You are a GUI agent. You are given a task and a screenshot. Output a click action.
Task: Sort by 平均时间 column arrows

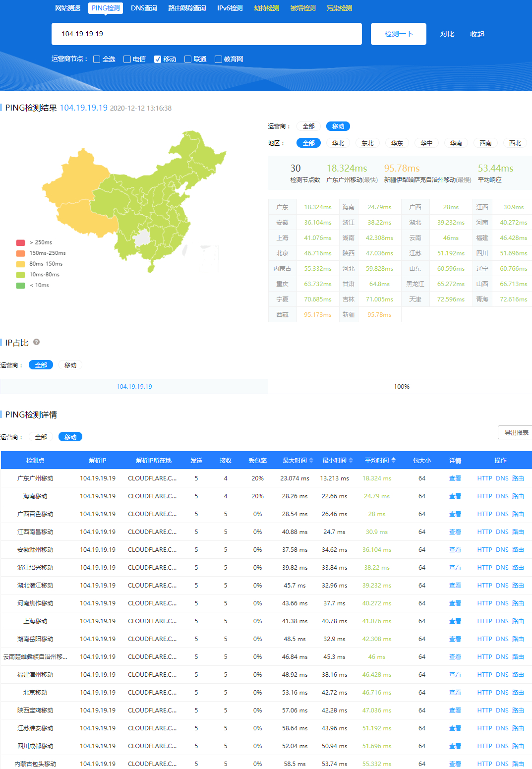(x=394, y=461)
